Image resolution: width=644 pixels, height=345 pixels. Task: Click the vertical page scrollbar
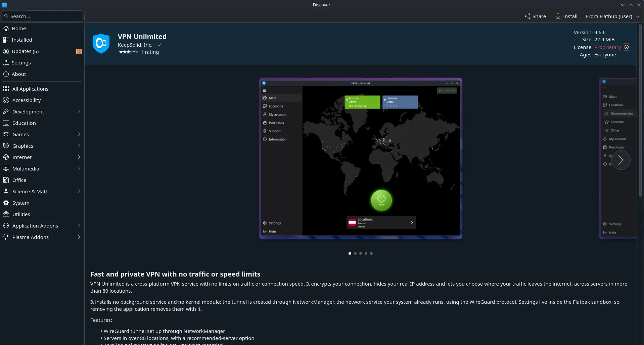click(640, 111)
